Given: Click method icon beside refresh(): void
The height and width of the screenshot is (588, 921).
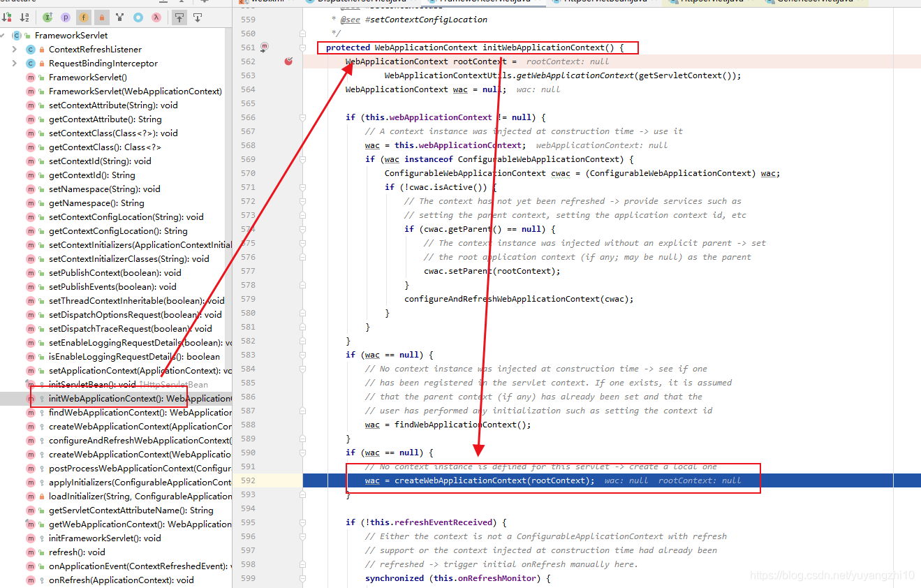Looking at the screenshot, I should 31,552.
